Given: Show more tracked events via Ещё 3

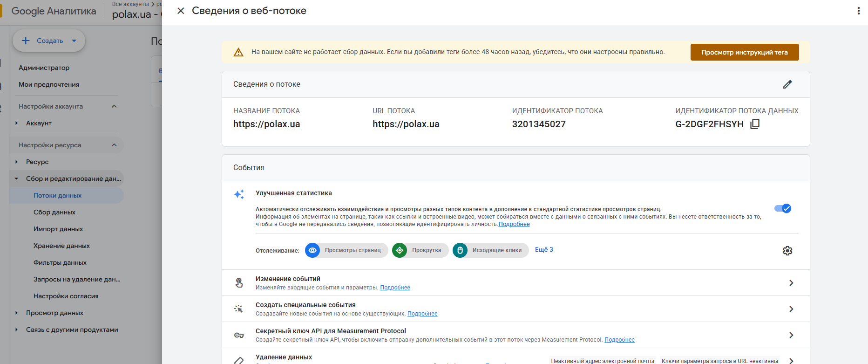Looking at the screenshot, I should (544, 250).
